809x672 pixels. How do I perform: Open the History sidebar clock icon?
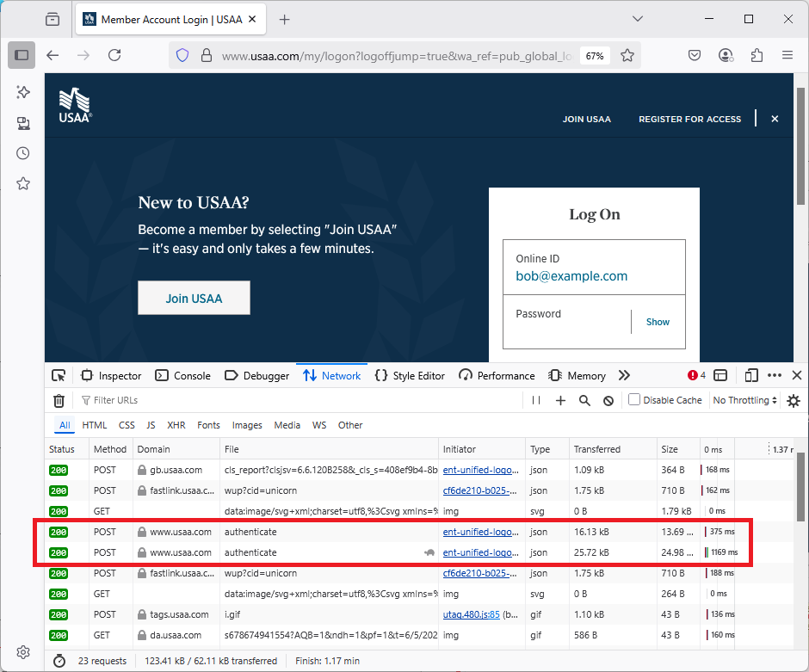point(23,153)
